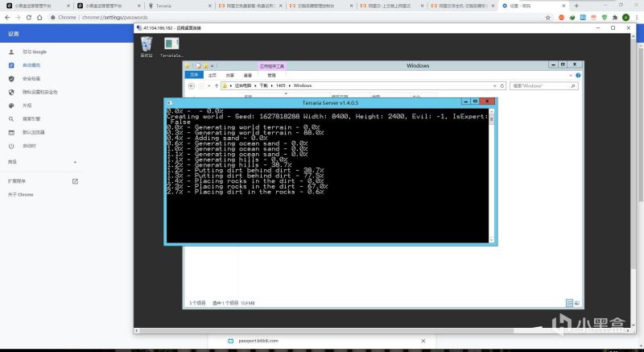
Task: Switch Explorer to large icons view
Action: point(576,303)
